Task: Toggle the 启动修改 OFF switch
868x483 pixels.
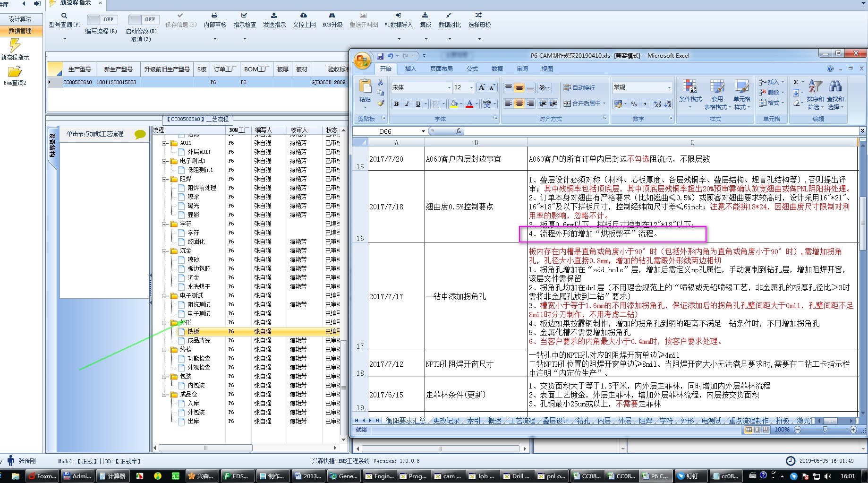Action: pyautogui.click(x=143, y=19)
